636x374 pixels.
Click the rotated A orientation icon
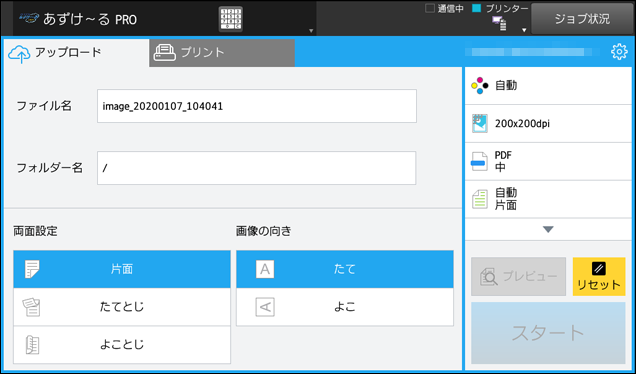point(265,307)
